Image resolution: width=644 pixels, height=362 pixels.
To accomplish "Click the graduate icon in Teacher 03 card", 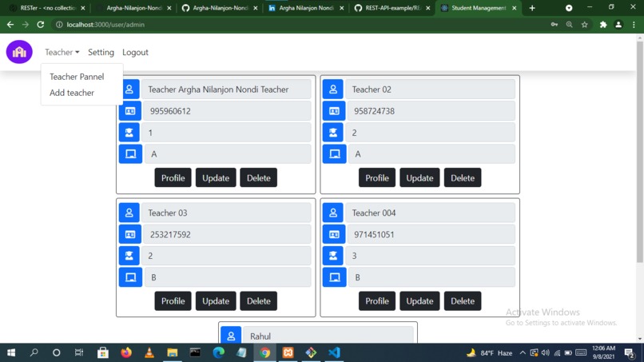I will click(129, 256).
